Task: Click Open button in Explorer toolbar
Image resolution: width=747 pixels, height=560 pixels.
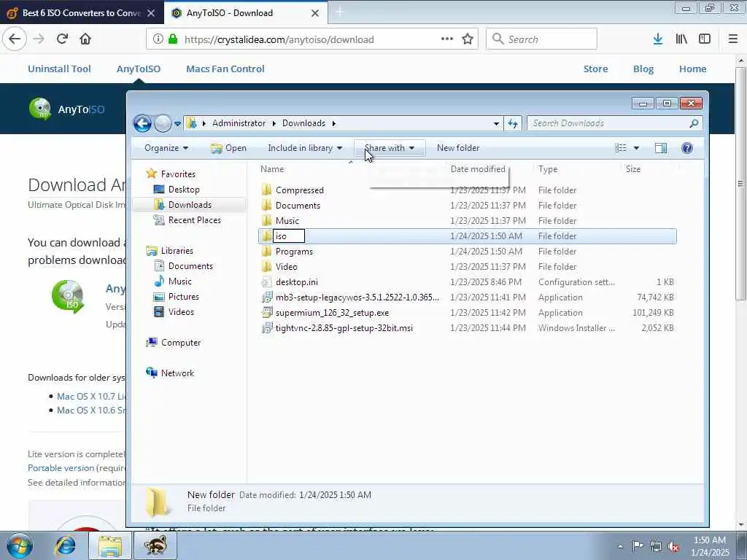Action: [x=228, y=148]
